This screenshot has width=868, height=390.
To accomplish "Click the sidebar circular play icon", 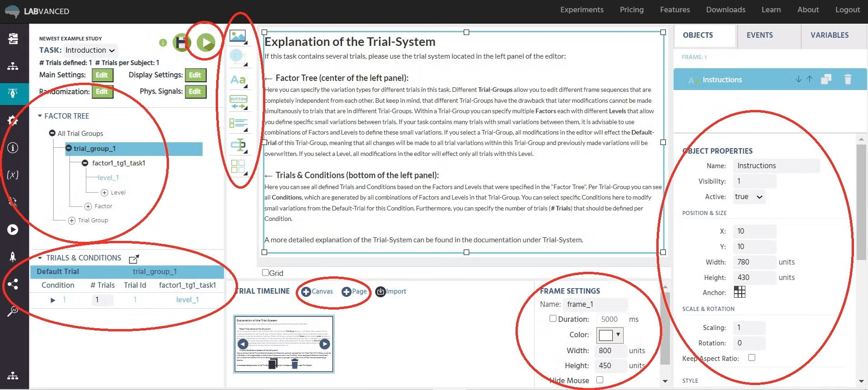I will click(x=13, y=230).
